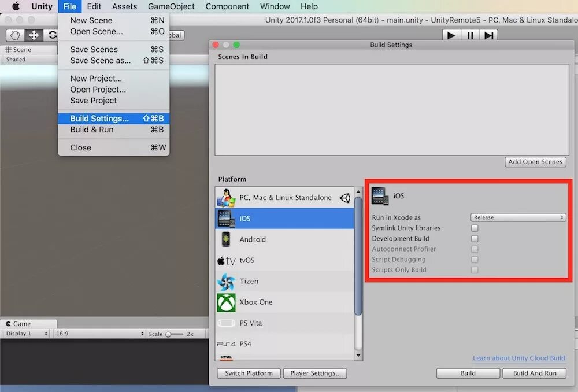Viewport: 578px width, 392px height.
Task: Toggle Symlink Unity libraries checkbox
Action: [x=475, y=228]
